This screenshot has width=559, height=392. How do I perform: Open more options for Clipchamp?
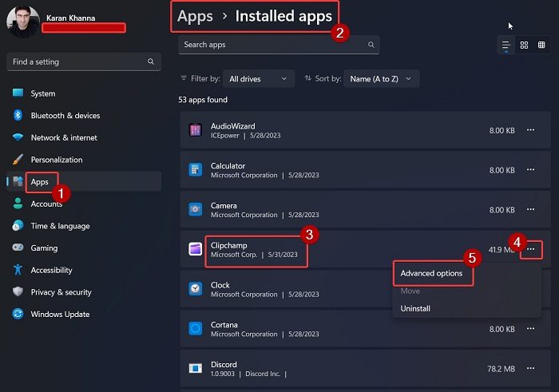pyautogui.click(x=531, y=249)
